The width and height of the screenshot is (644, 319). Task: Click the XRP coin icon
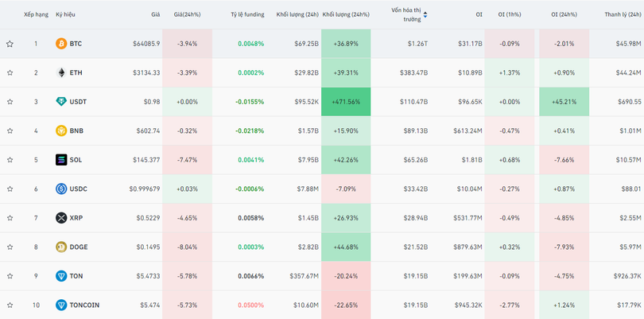[61, 218]
